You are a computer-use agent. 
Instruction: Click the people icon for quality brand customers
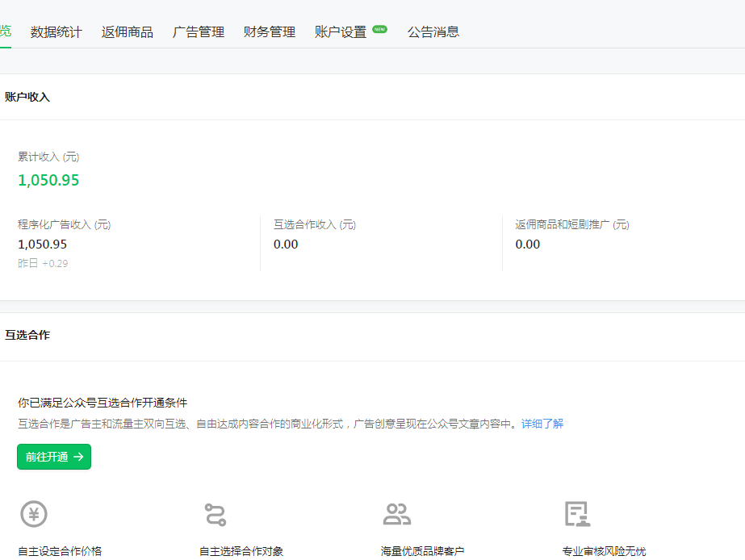(x=396, y=514)
